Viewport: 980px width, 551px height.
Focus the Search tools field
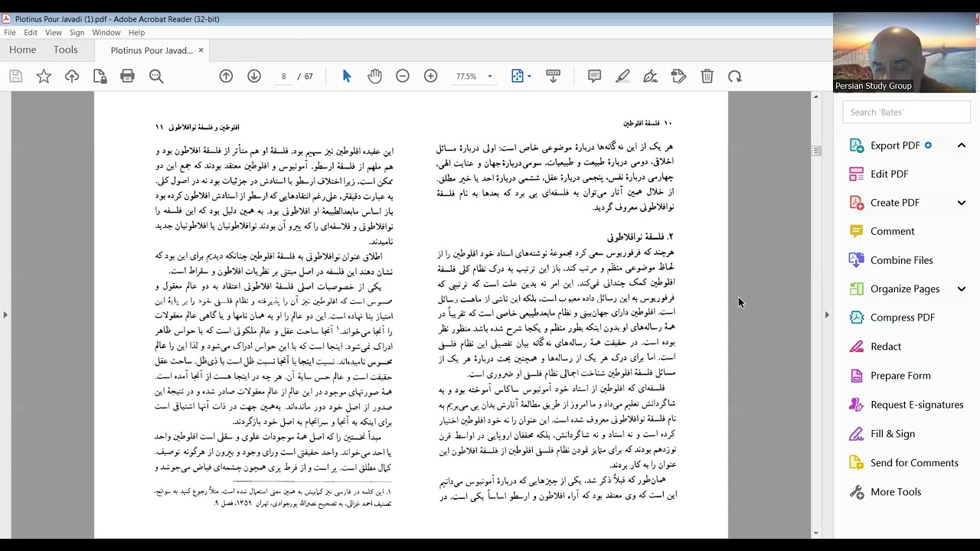tap(906, 112)
